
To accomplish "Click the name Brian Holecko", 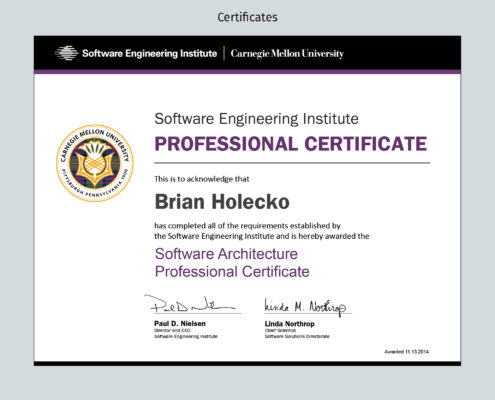I will click(x=222, y=202).
